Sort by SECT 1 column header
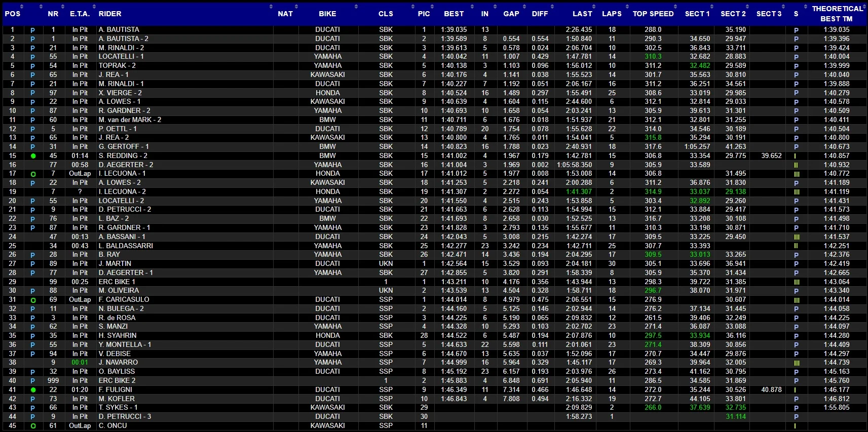This screenshot has width=868, height=432. [x=697, y=14]
